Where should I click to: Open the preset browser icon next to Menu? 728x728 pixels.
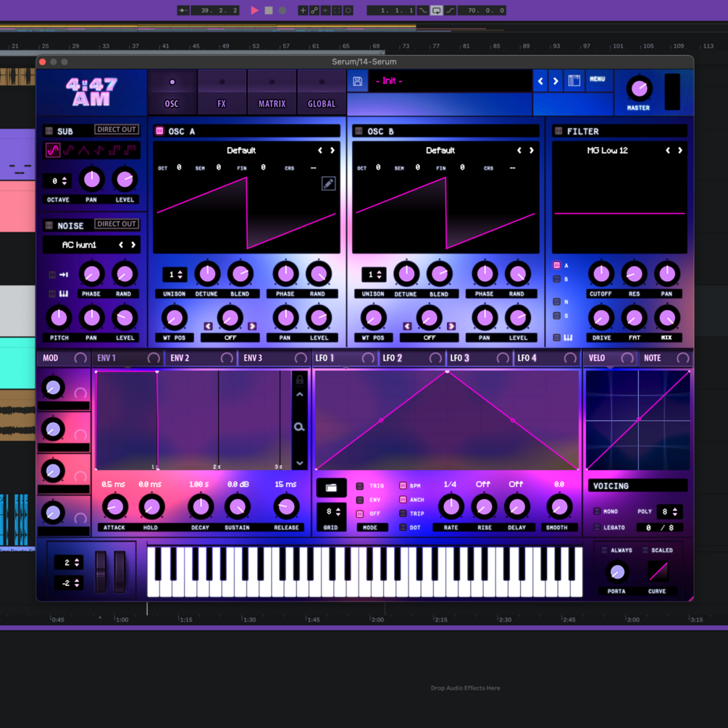tap(574, 81)
